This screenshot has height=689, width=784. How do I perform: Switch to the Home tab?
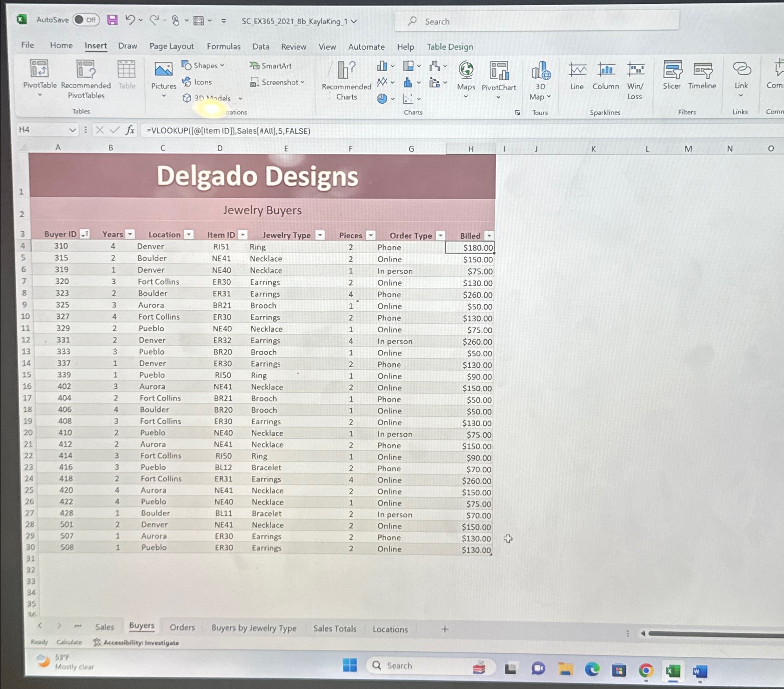(61, 45)
